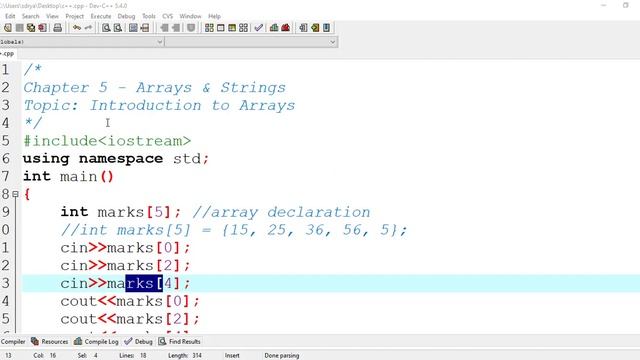This screenshot has height=360, width=640.
Task: Click the Rebuild All toolbar icon
Action: point(243,28)
